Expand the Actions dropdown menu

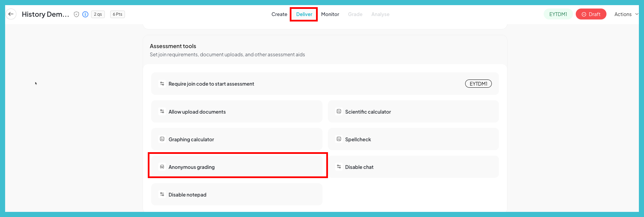pyautogui.click(x=626, y=14)
